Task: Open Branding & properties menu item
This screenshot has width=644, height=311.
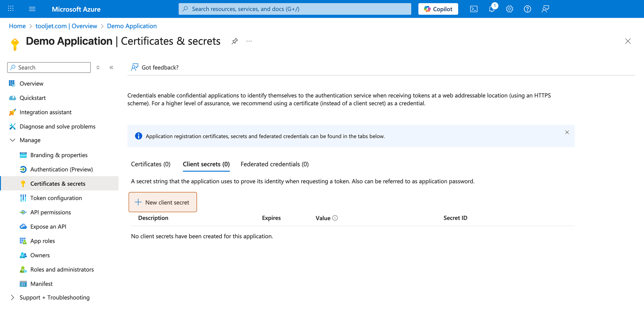Action: point(59,155)
